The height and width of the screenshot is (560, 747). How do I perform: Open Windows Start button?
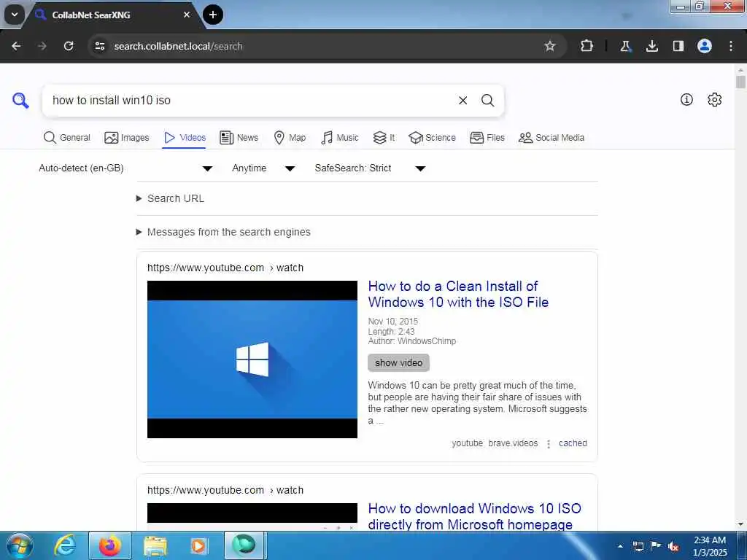click(20, 545)
